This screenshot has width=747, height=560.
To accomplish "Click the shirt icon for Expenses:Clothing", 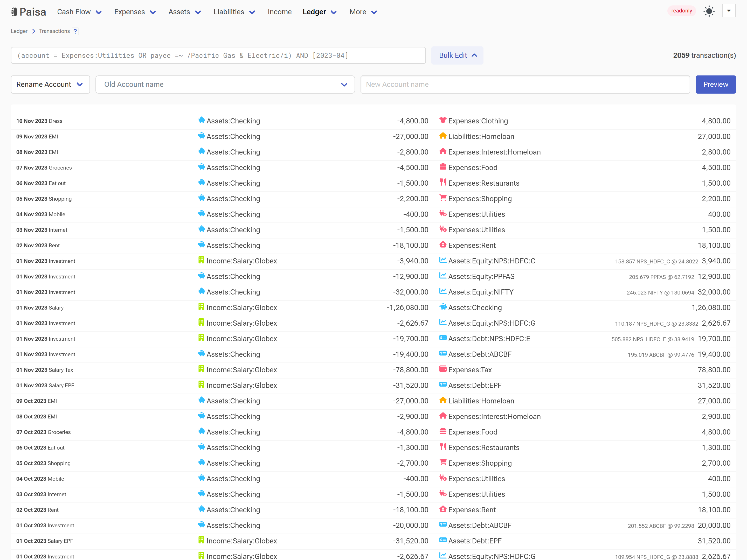I will point(443,120).
